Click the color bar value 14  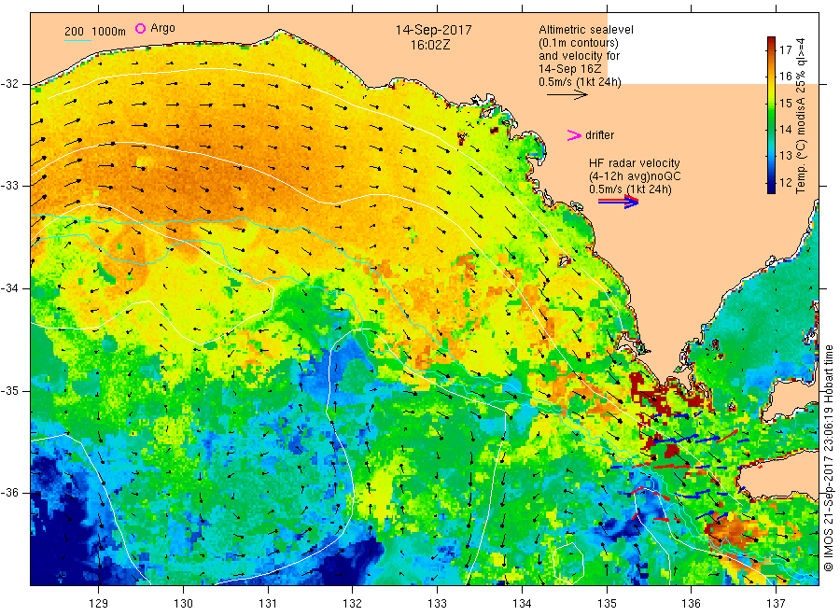(785, 129)
